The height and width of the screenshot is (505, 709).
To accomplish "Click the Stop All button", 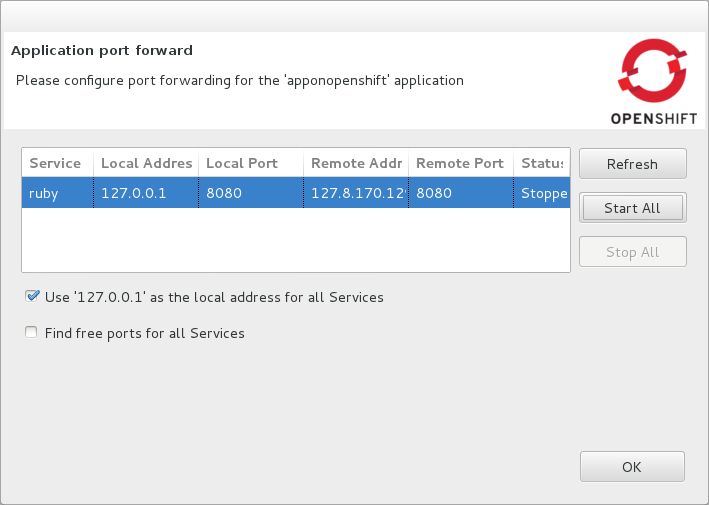I will coord(632,252).
